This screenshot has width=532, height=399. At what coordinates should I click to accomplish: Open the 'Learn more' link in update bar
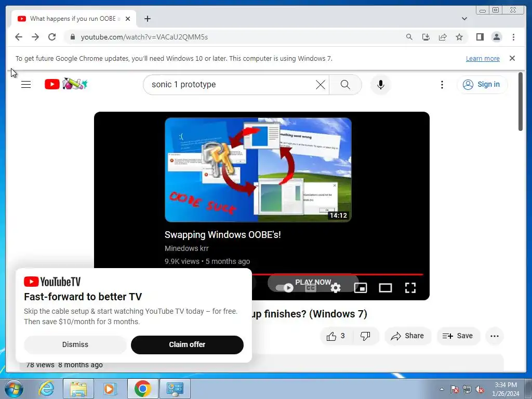coord(483,58)
